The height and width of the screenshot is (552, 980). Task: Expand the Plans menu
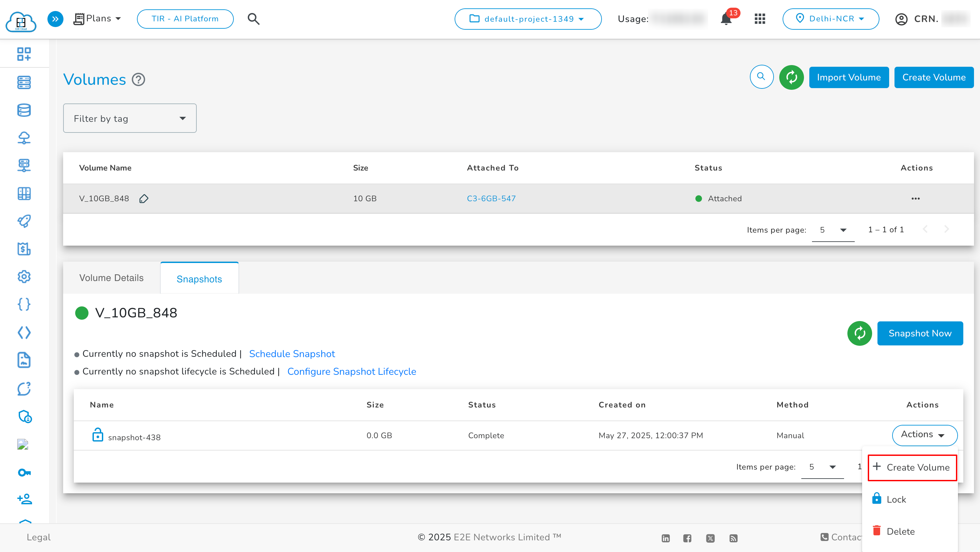(98, 19)
